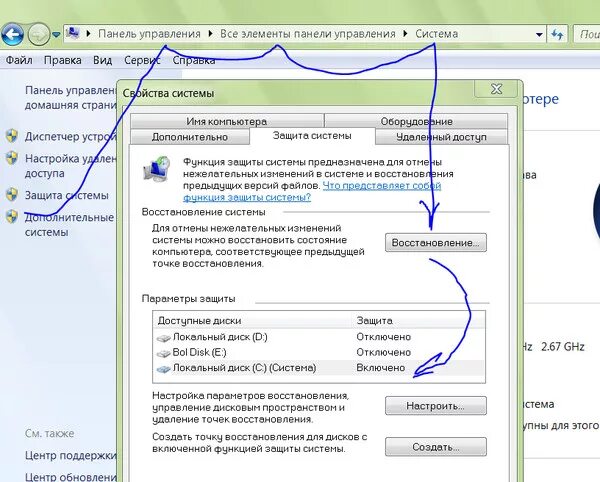Open the Правка menu

click(62, 60)
